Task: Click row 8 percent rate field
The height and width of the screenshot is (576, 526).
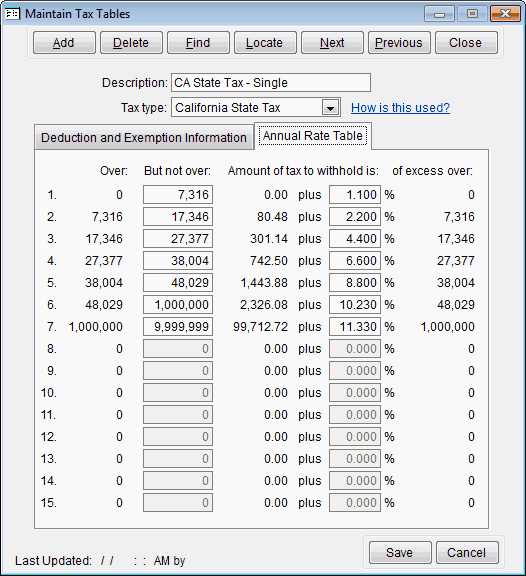Action: 355,349
